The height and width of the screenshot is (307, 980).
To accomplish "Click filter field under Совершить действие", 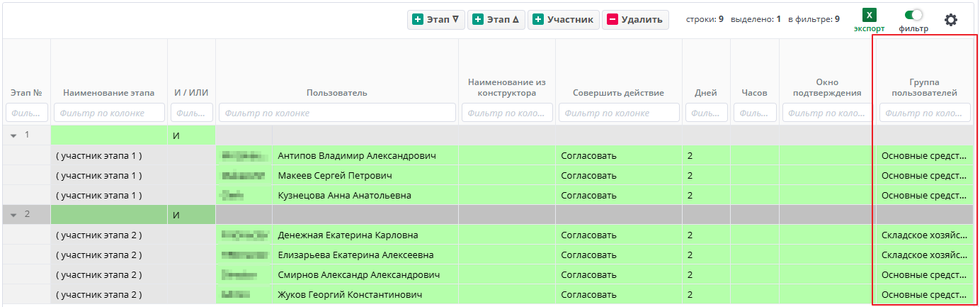I will coord(618,113).
